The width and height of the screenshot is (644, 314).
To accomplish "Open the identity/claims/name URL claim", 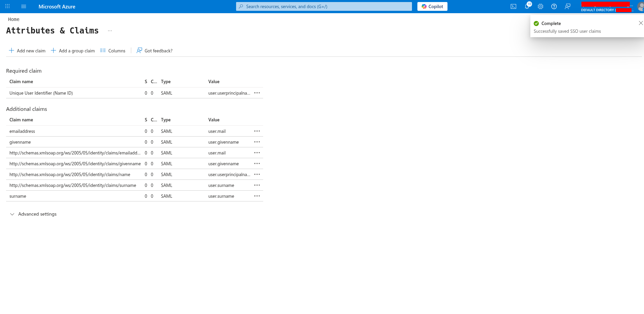I will 70,174.
